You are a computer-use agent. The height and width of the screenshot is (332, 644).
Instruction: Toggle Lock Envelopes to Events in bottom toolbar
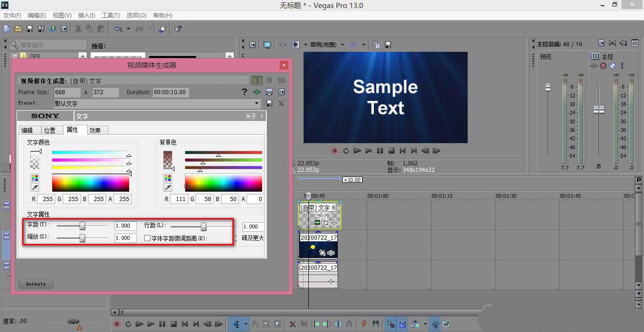click(x=435, y=324)
